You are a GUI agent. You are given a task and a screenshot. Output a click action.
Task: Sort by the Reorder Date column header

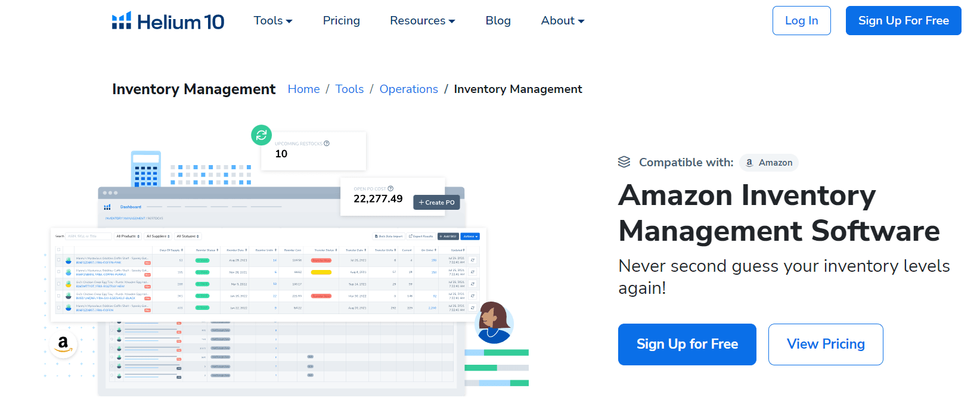tap(237, 250)
